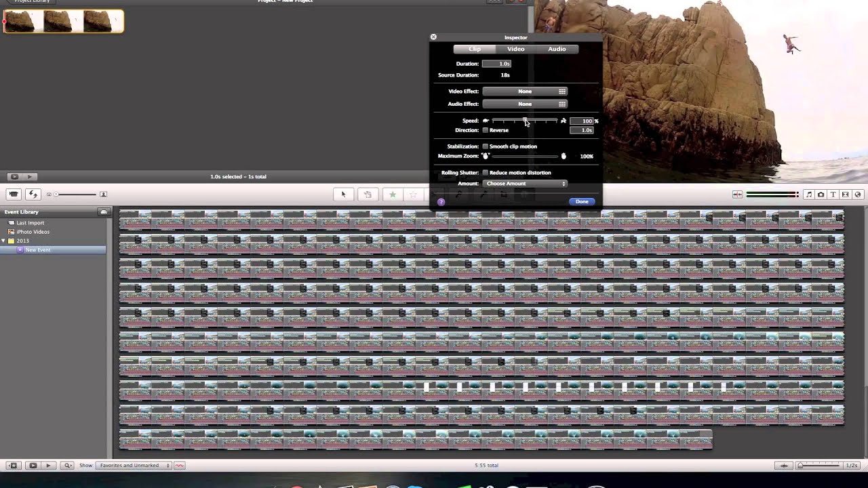This screenshot has height=488, width=868.
Task: Open the keyword filter search icon
Action: pyautogui.click(x=67, y=466)
